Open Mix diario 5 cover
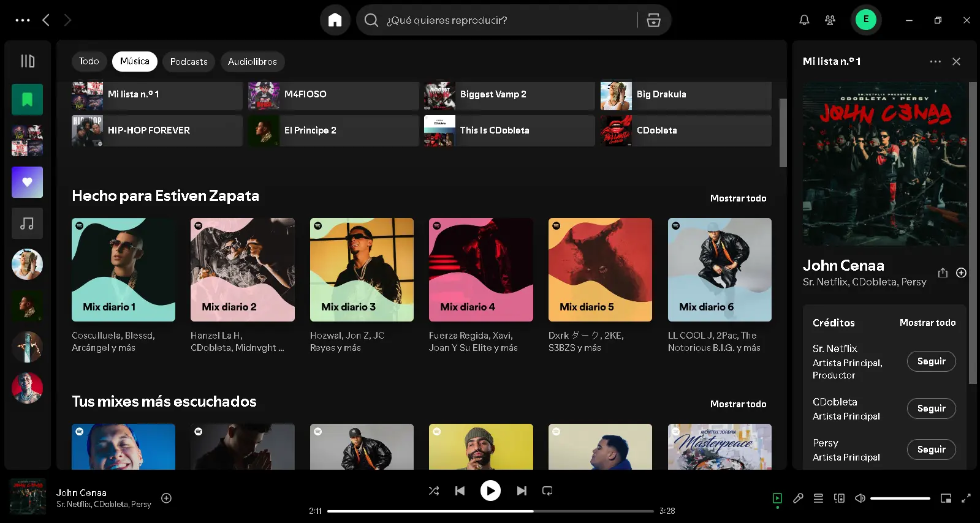The height and width of the screenshot is (523, 980). [x=600, y=269]
